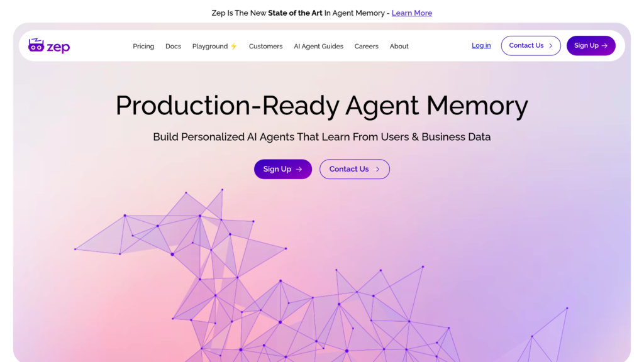
Task: Click header Contact Us button
Action: (x=531, y=45)
